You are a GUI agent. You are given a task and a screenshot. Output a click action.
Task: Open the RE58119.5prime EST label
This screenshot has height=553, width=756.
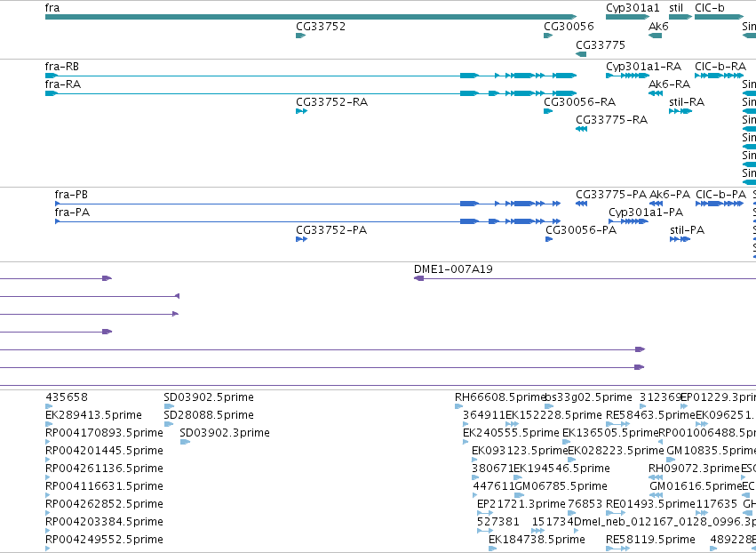[x=650, y=541]
